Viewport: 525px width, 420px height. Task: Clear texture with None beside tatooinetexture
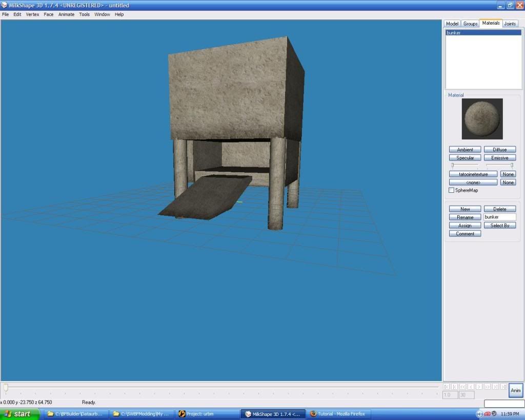coord(508,174)
